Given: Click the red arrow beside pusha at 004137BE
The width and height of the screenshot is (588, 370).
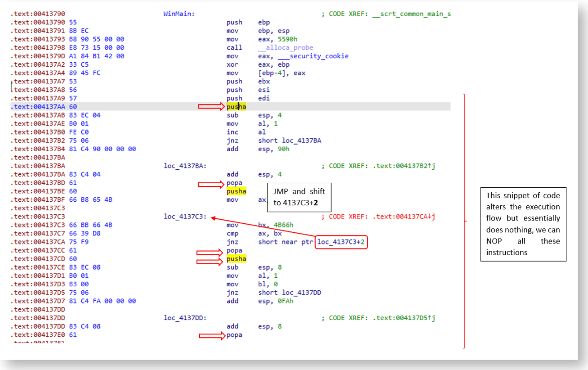Looking at the screenshot, I should [x=211, y=191].
